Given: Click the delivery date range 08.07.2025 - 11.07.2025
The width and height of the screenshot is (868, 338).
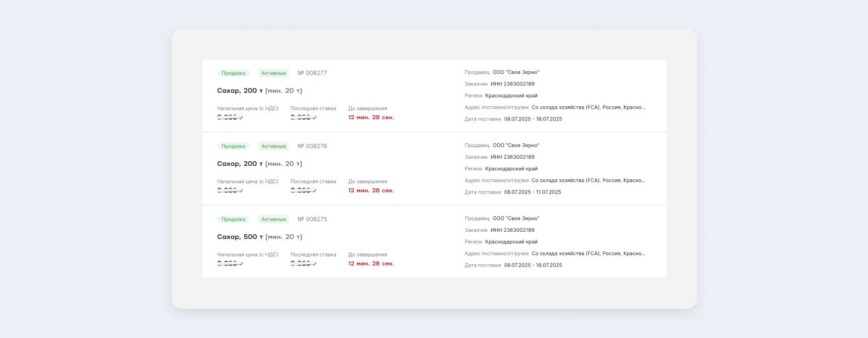Looking at the screenshot, I should 532,192.
